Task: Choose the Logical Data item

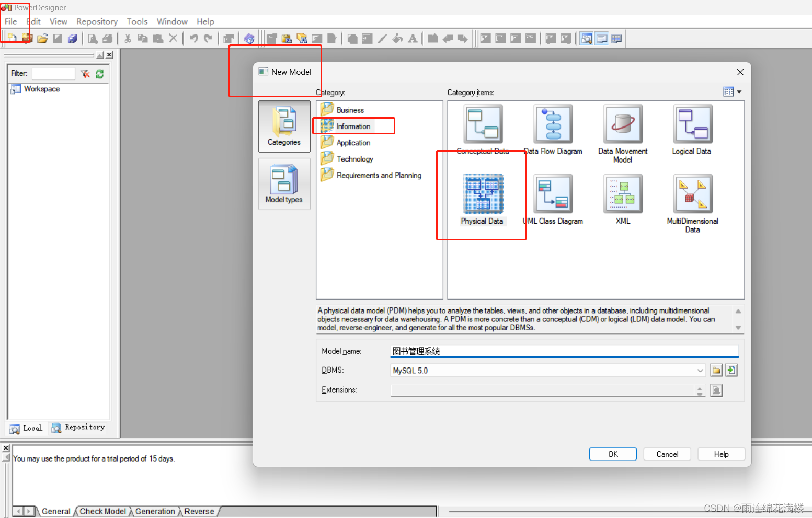Action: pos(692,131)
